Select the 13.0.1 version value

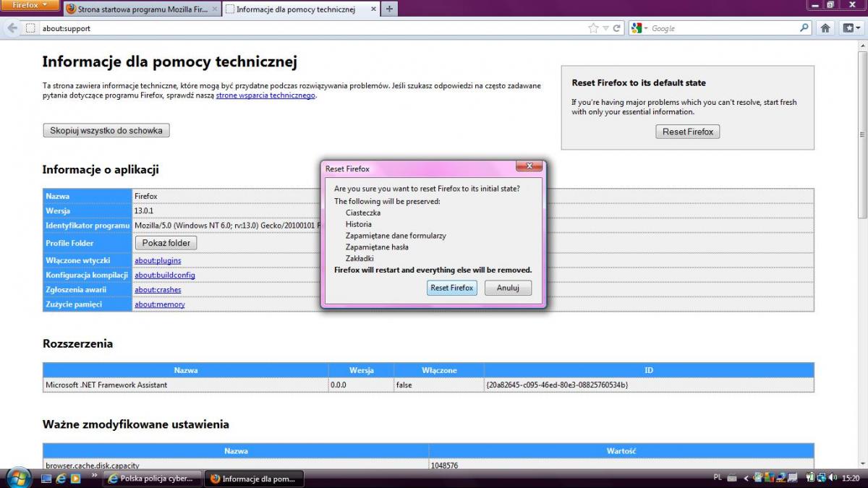pos(143,210)
